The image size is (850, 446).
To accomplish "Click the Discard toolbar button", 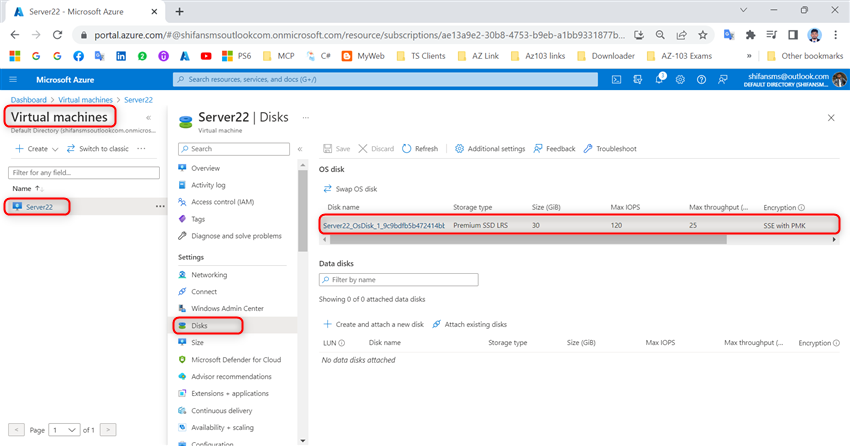I will pos(376,148).
